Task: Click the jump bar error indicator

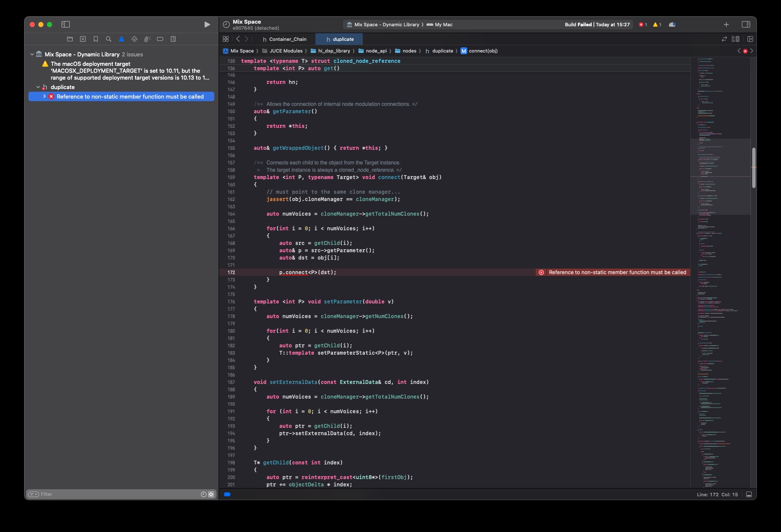Action: [x=745, y=51]
